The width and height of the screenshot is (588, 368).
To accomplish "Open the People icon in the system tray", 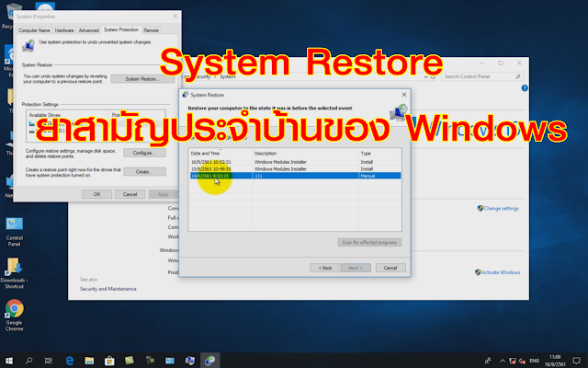I will [488, 361].
